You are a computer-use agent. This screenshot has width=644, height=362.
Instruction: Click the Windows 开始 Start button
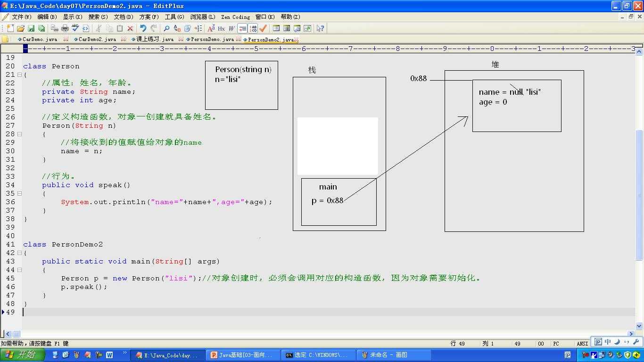click(x=23, y=355)
